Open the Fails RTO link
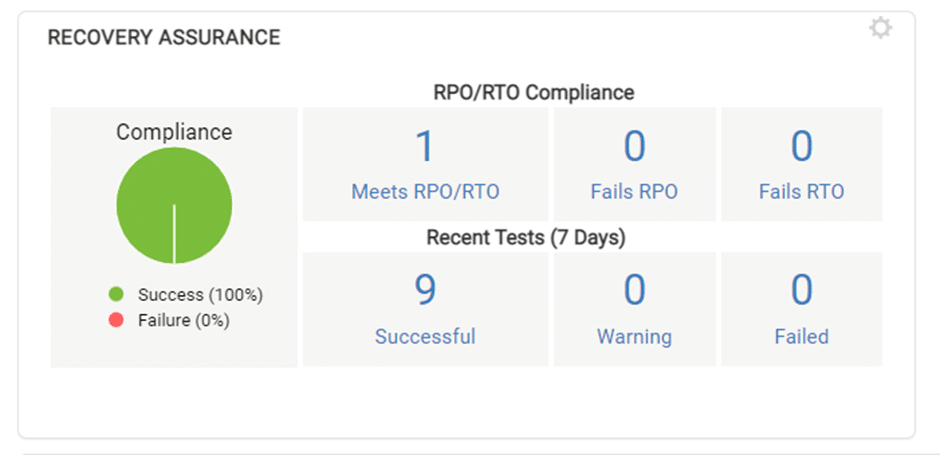 [802, 192]
